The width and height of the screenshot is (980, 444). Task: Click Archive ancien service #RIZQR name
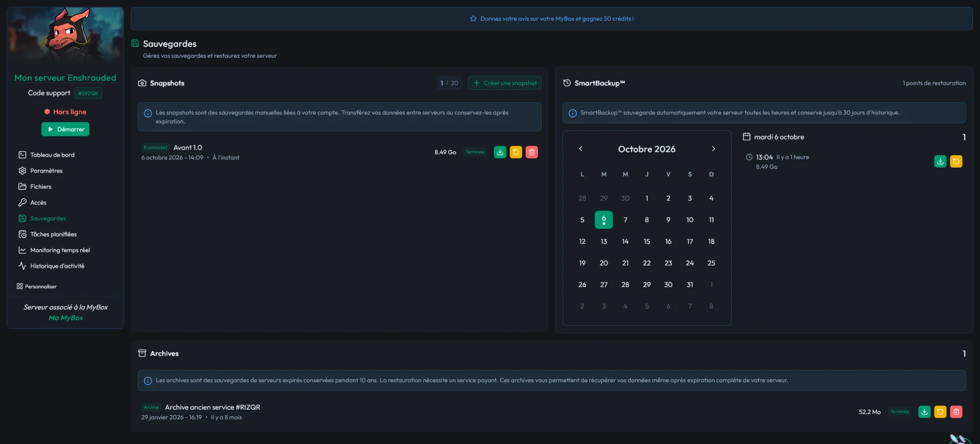tap(212, 407)
